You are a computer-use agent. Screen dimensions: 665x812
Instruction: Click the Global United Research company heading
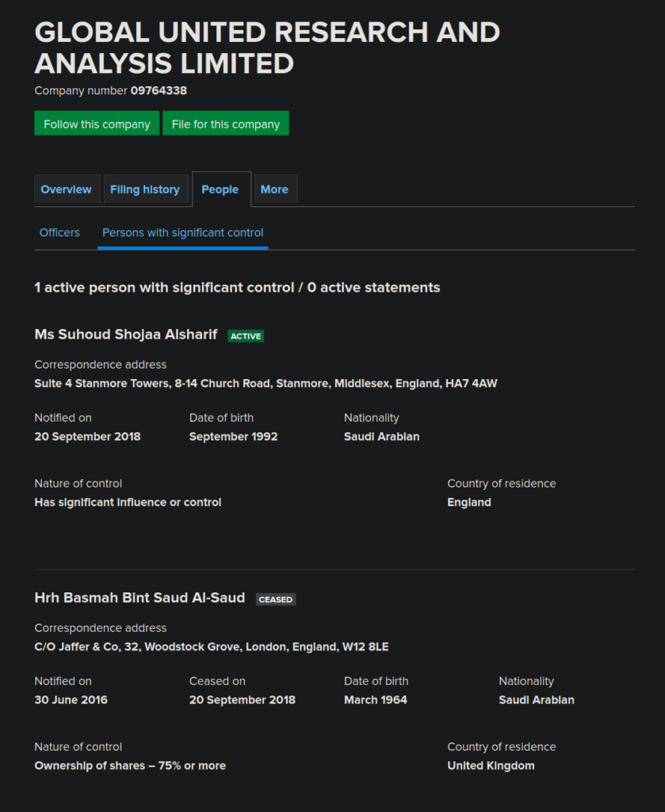[x=267, y=47]
